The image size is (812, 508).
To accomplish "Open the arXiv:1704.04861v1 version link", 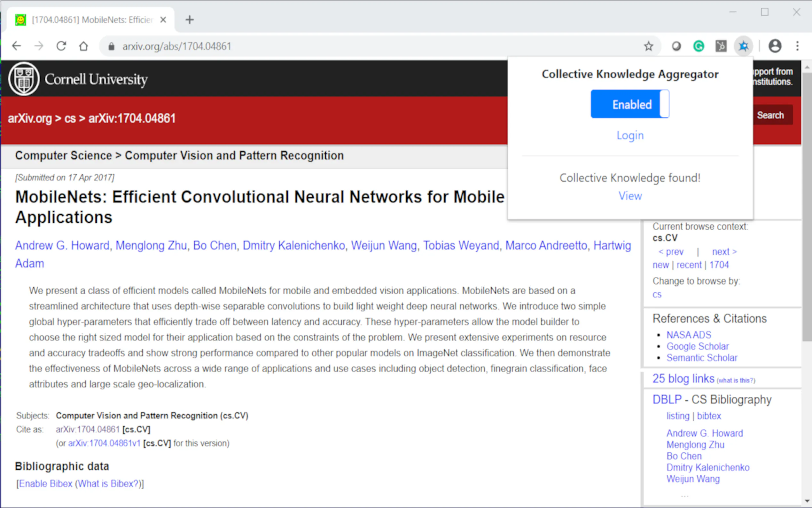I will click(104, 443).
